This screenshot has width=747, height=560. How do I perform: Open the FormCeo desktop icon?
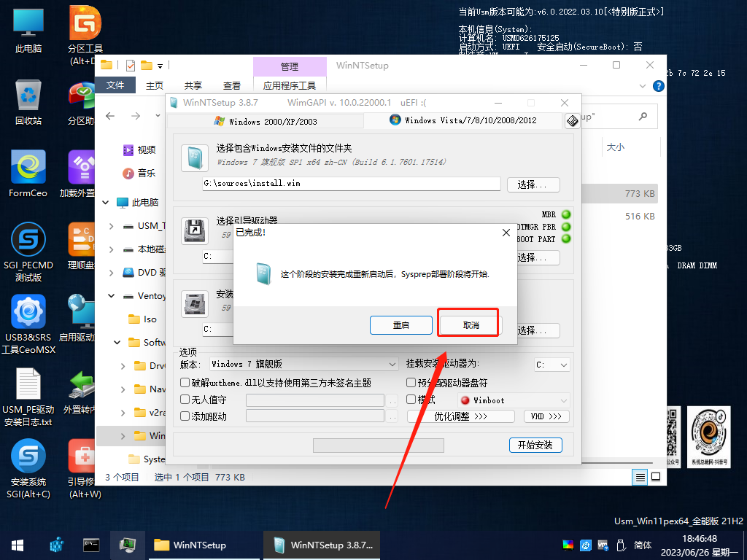click(x=28, y=174)
